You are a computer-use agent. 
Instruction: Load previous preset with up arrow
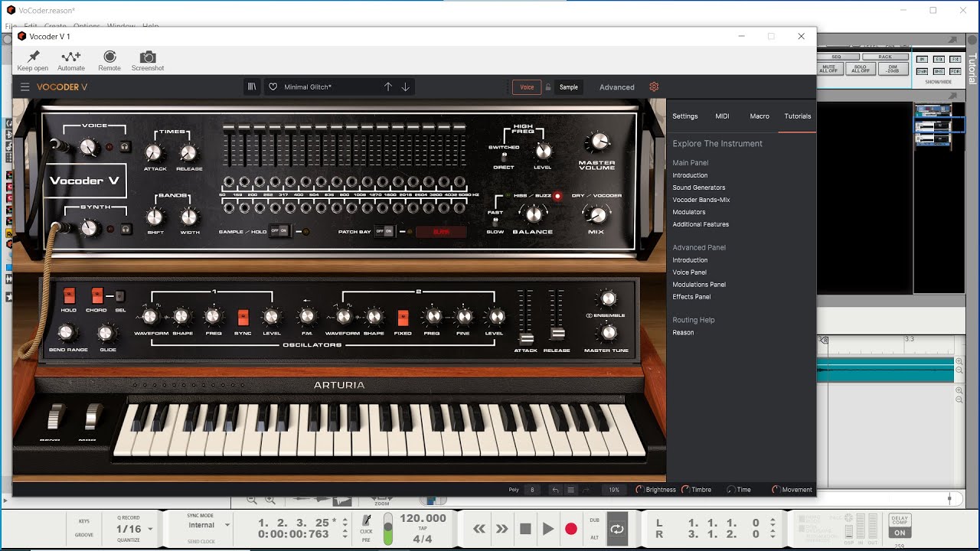388,87
